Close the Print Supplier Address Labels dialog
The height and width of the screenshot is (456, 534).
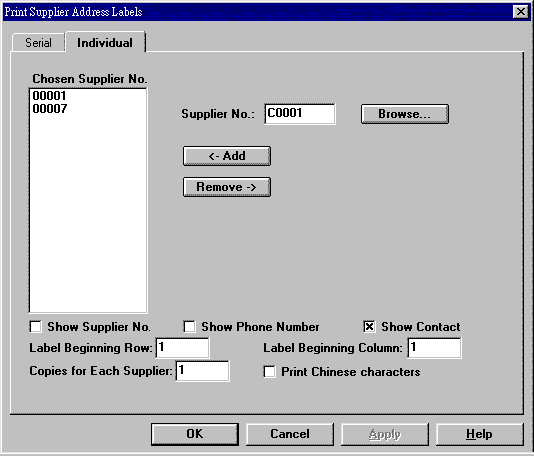coord(521,12)
